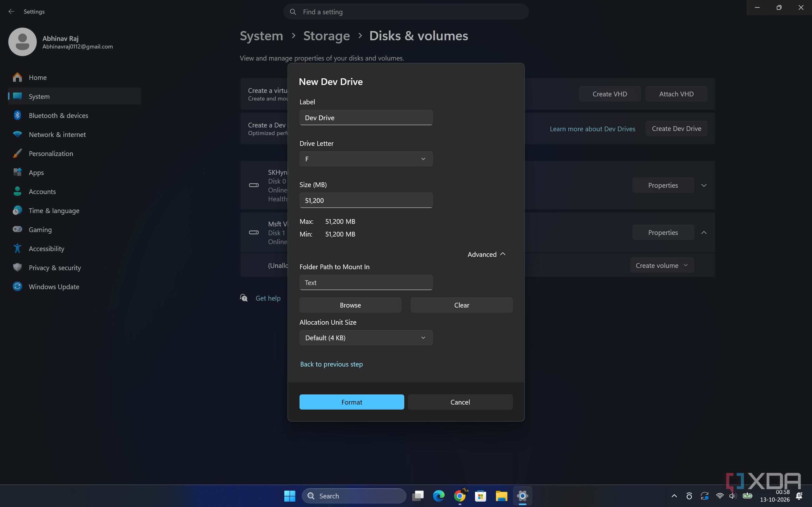This screenshot has height=507, width=812.
Task: Open Learn more about Dev Drives link
Action: coord(592,129)
